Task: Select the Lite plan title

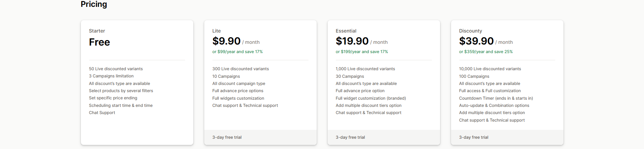Action: point(217,31)
